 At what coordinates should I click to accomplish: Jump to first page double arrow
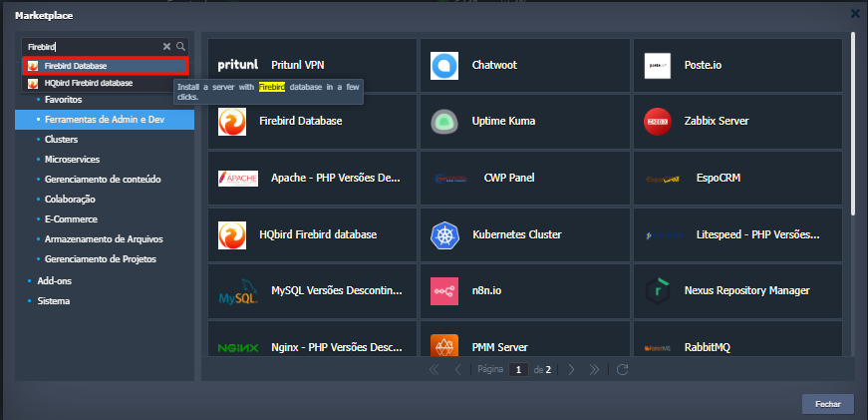coord(434,369)
